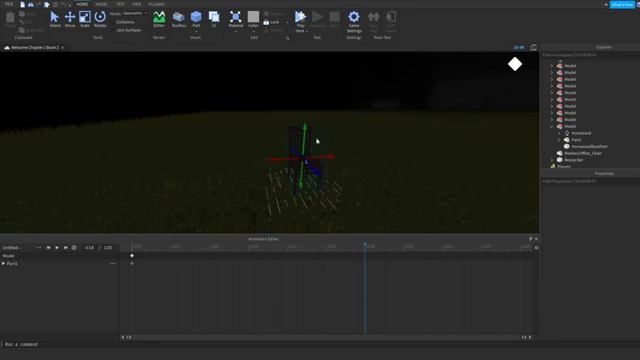Click the Model keyframe diamond marker
Image resolution: width=640 pixels, height=360 pixels.
pos(132,256)
